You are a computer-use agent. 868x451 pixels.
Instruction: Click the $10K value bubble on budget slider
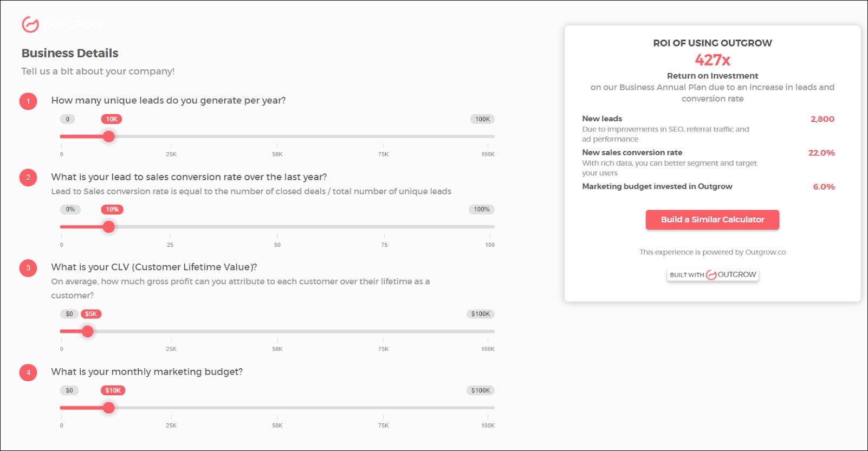tap(113, 390)
